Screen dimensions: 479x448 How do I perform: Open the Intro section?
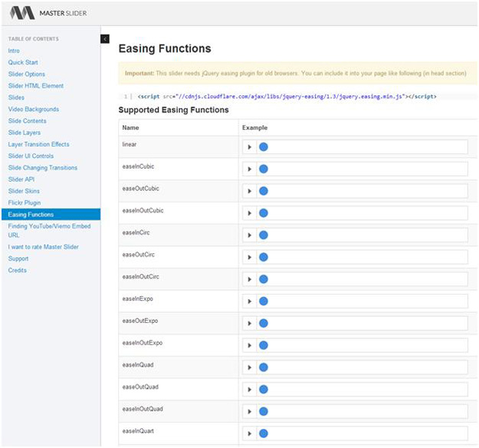[14, 51]
